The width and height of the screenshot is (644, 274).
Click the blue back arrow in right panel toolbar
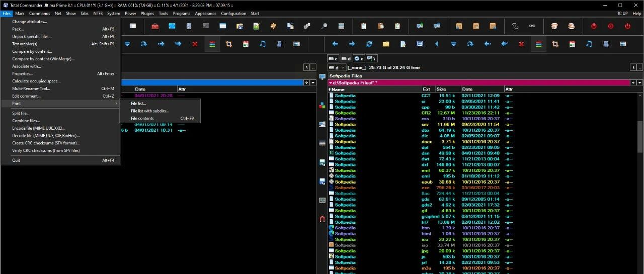pyautogui.click(x=335, y=44)
